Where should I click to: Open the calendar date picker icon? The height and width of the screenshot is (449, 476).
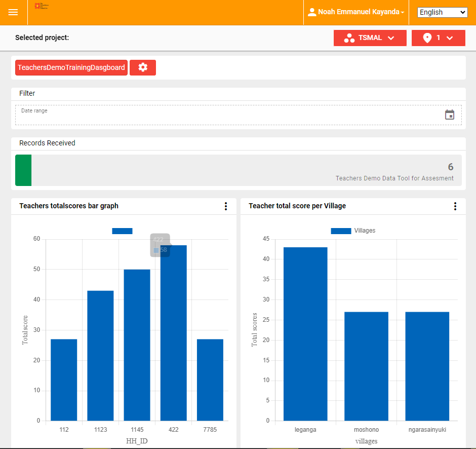tap(449, 115)
